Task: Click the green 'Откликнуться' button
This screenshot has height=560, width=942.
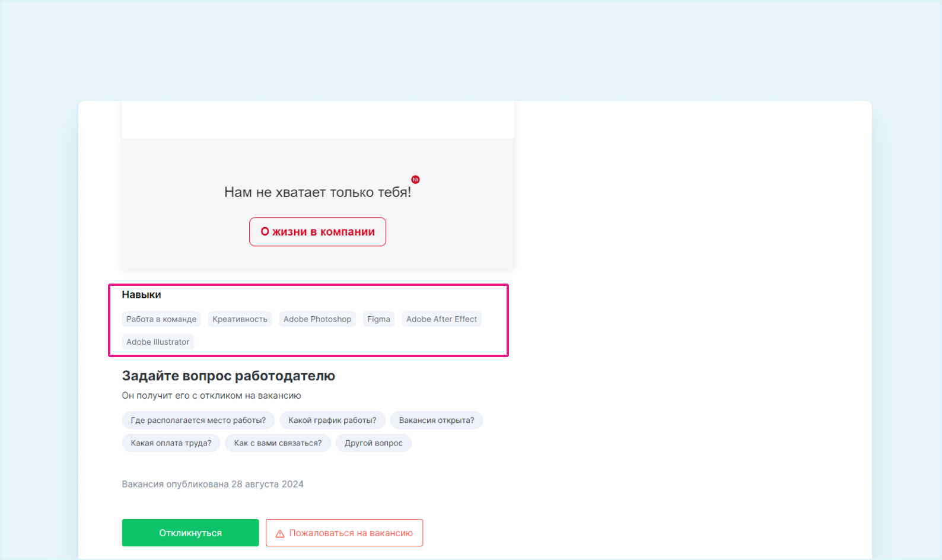Action: pyautogui.click(x=190, y=533)
